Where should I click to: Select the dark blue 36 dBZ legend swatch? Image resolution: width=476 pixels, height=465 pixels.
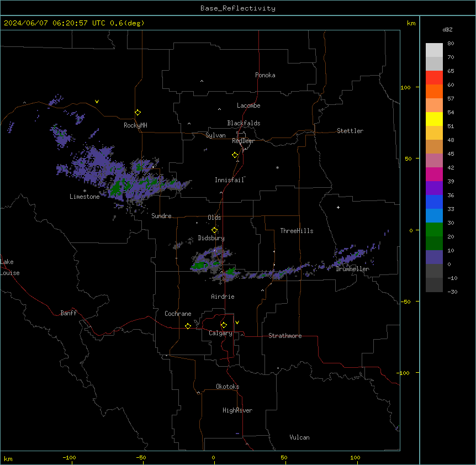434,202
